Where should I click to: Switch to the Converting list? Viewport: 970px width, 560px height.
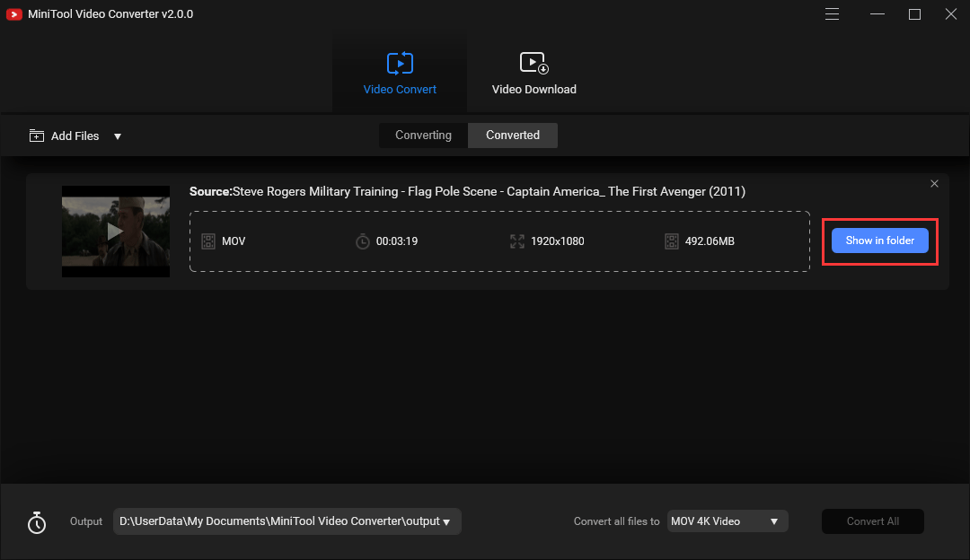point(423,136)
